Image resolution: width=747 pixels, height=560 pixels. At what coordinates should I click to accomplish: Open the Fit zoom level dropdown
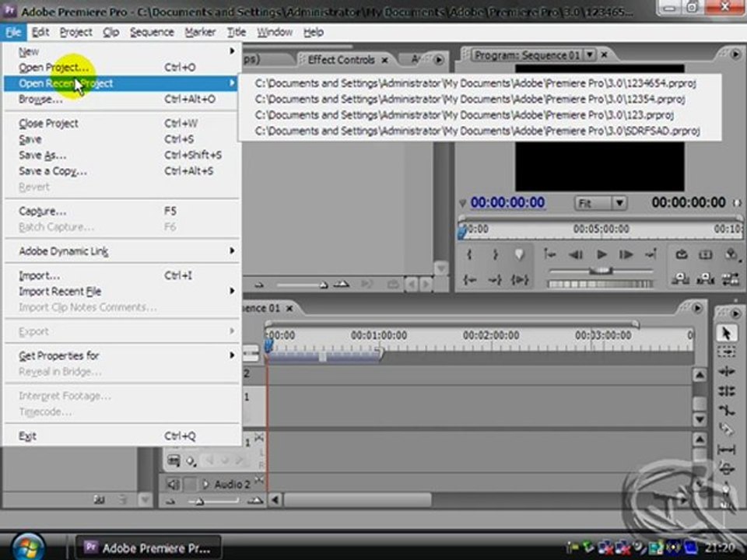click(x=600, y=204)
